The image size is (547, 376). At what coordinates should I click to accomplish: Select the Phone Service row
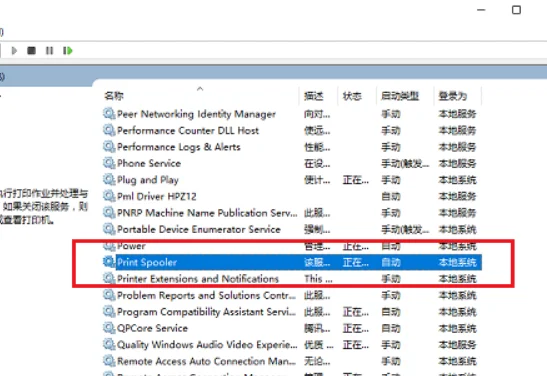(292, 163)
